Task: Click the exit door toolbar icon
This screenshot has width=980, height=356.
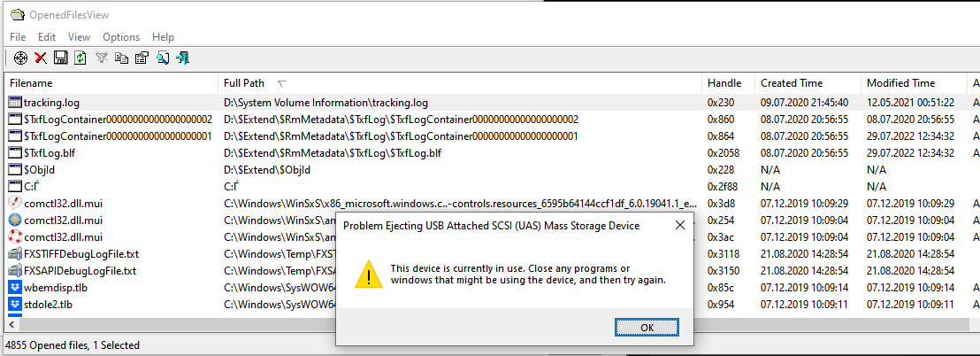Action: (182, 58)
